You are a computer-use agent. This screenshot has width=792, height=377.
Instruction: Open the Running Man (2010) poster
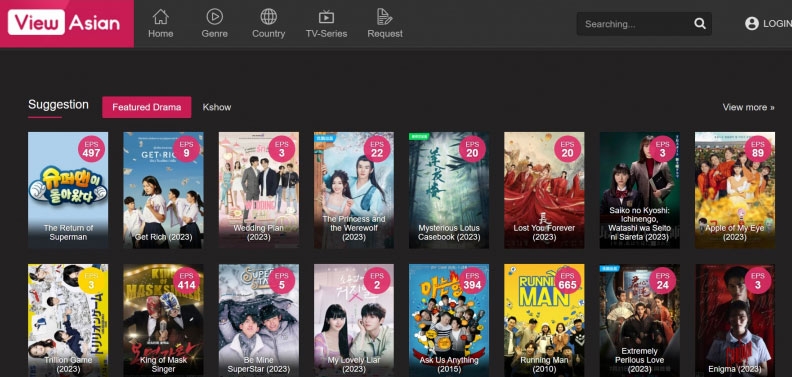tap(544, 320)
